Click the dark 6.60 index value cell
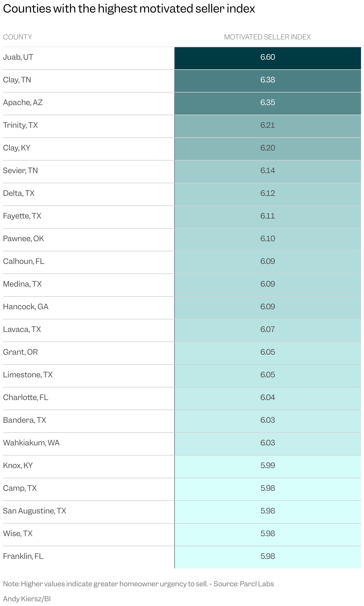 (268, 57)
